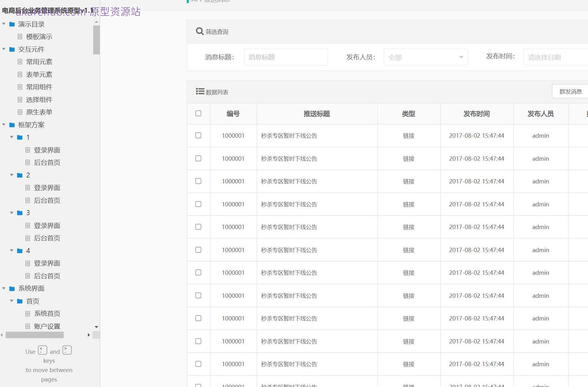Click the 演示目录 folder icon
The width and height of the screenshot is (588, 387).
pos(12,24)
